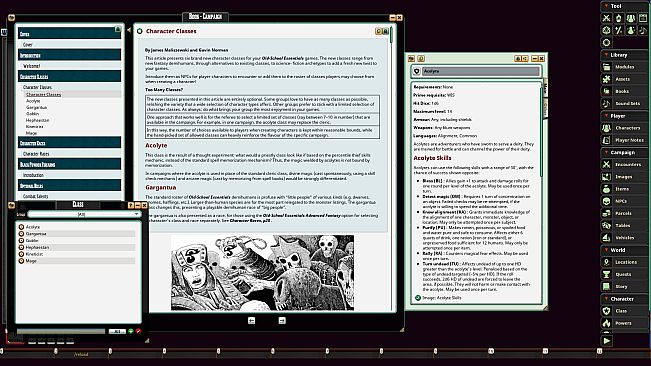Open the Story world list
The height and width of the screenshot is (366, 651).
[x=624, y=286]
